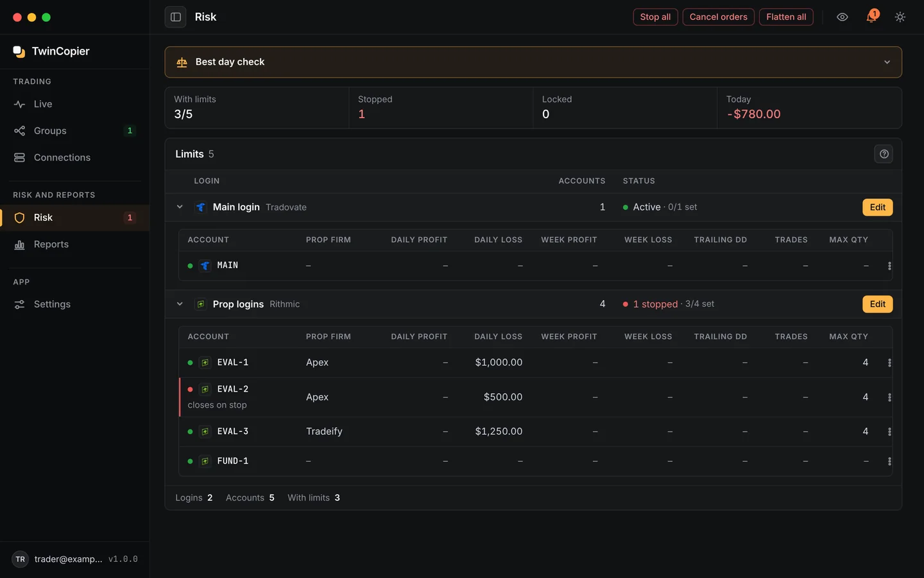Collapse the Main login row chevron

[x=180, y=207]
